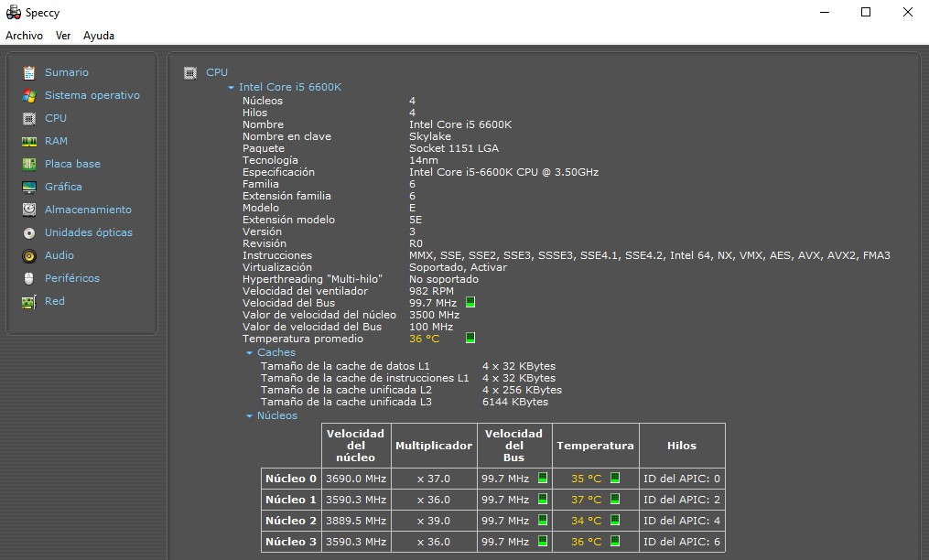The width and height of the screenshot is (929, 560).
Task: Open the Gráfica section icon
Action: click(32, 187)
